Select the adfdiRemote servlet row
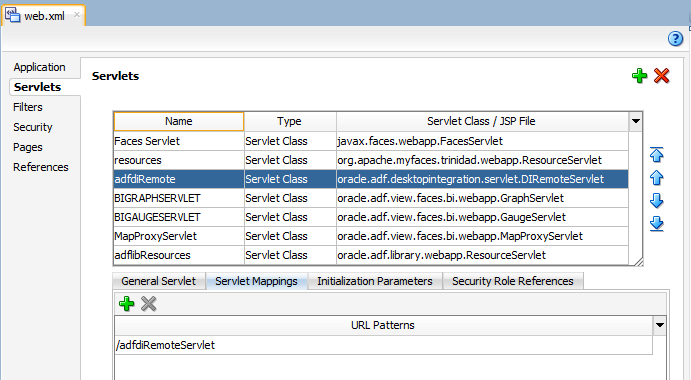 tap(371, 179)
